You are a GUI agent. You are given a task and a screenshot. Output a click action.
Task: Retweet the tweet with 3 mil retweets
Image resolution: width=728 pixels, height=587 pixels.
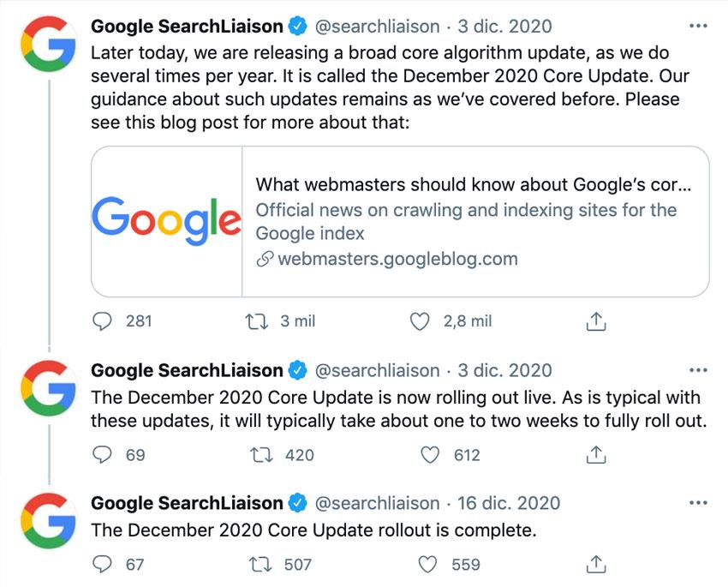[x=257, y=321]
